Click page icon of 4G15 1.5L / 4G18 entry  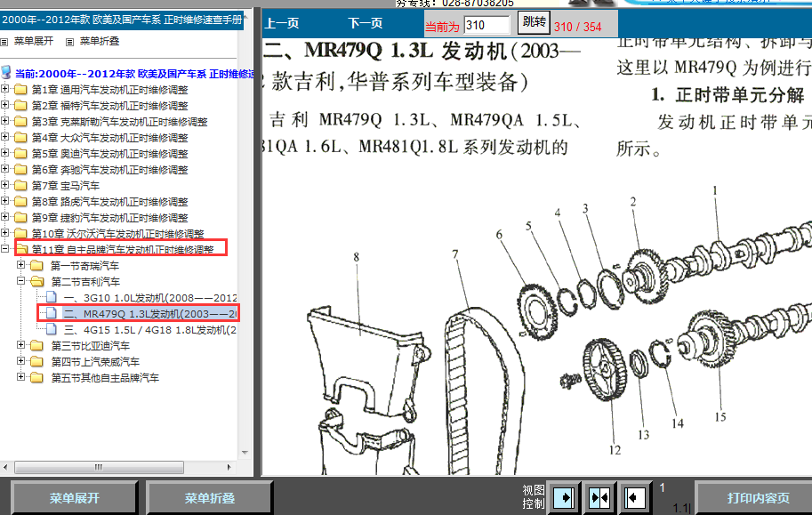(52, 329)
